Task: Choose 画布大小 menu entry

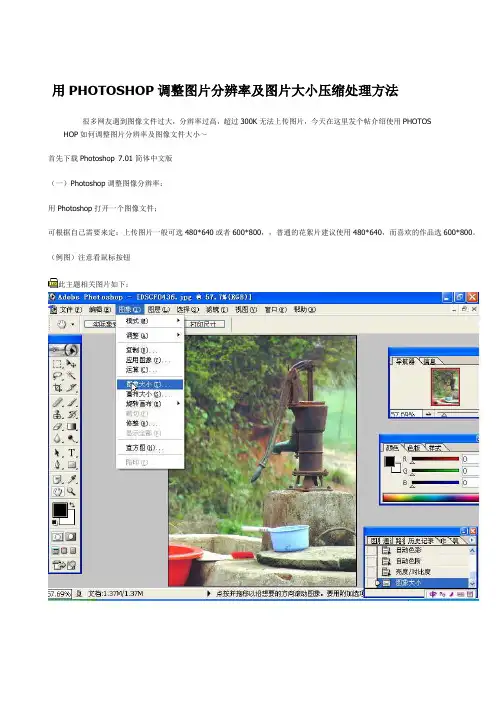Action: point(150,394)
